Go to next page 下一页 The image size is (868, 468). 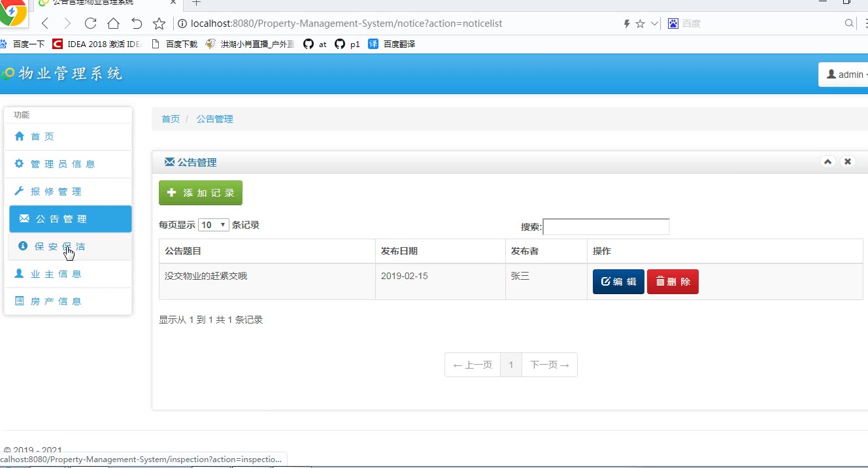(x=550, y=365)
